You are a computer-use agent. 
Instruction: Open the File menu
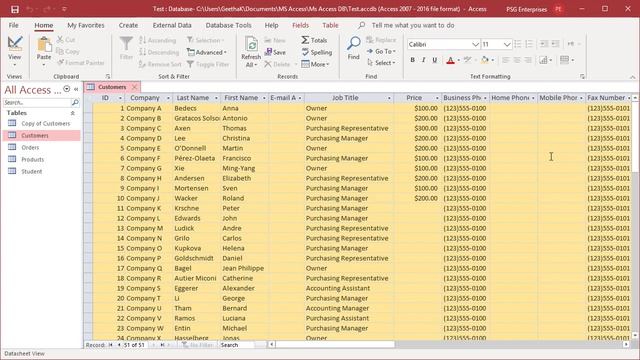pyautogui.click(x=13, y=25)
